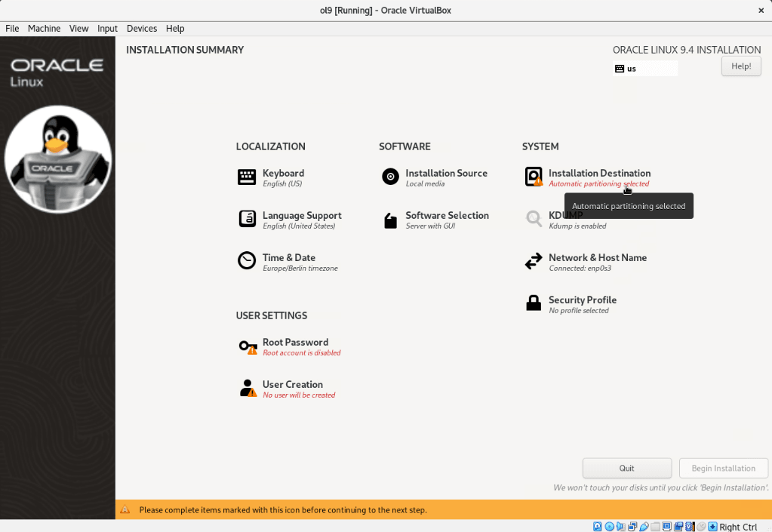
Task: Open the KDUMP magnifier icon
Action: pyautogui.click(x=534, y=219)
